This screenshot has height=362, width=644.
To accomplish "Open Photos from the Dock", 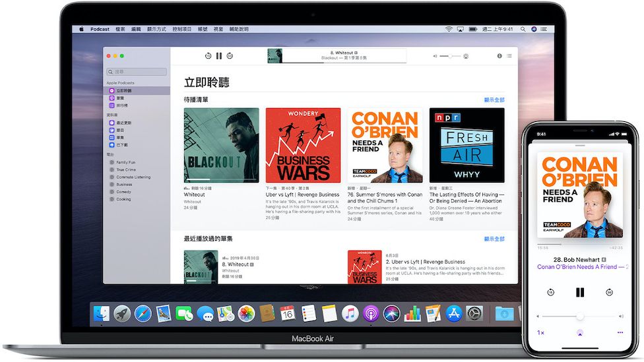I will pos(246,314).
